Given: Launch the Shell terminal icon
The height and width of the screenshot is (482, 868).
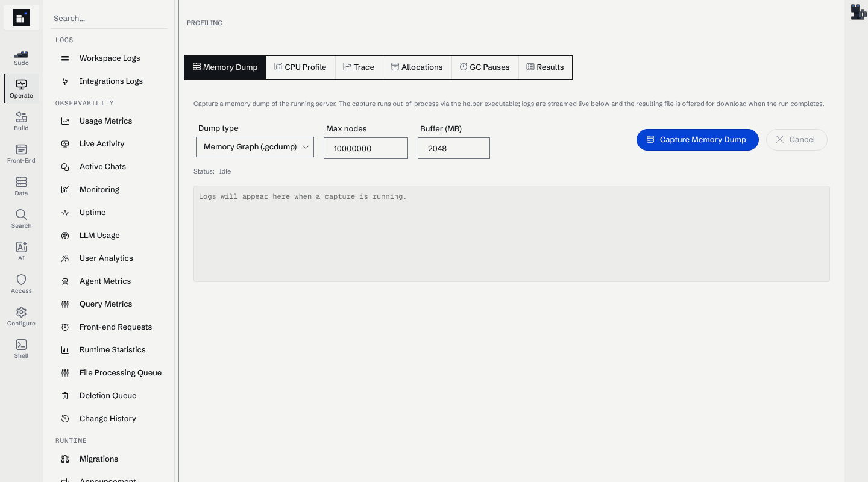Looking at the screenshot, I should click(21, 345).
